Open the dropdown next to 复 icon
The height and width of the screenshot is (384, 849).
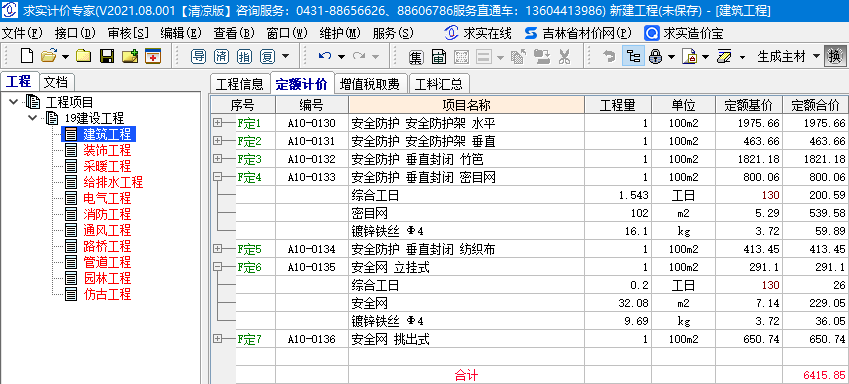coord(285,56)
